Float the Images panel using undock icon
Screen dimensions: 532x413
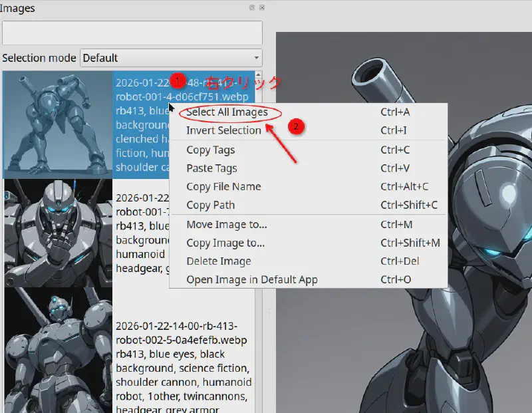[252, 8]
